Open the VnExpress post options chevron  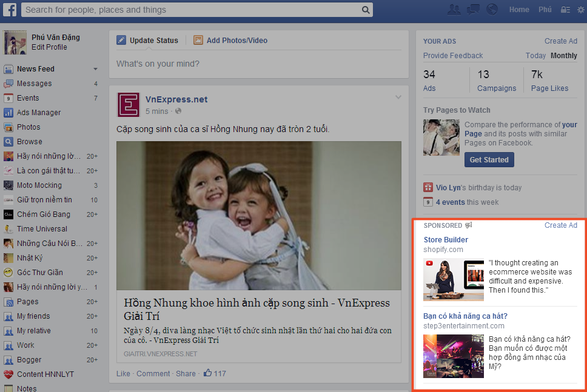pos(398,96)
